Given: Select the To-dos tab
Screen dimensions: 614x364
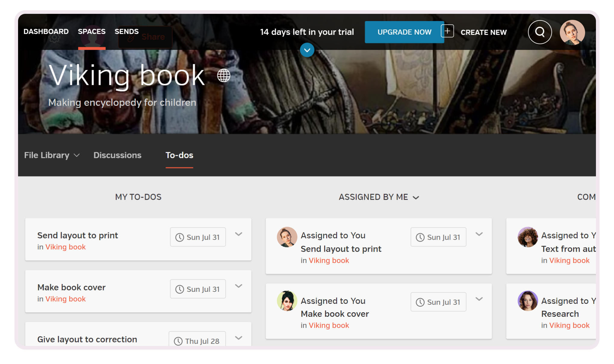Looking at the screenshot, I should pos(179,155).
